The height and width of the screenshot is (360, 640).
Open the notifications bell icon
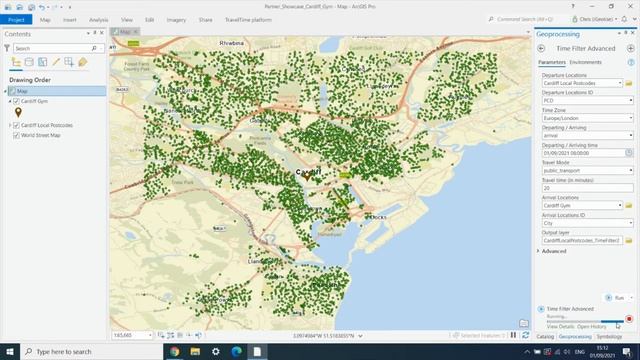tap(624, 19)
